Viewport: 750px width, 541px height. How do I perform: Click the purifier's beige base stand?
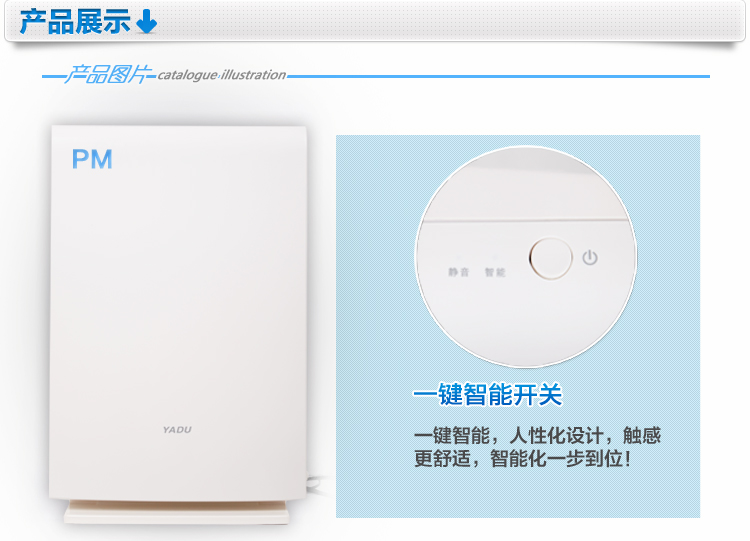pos(176,512)
